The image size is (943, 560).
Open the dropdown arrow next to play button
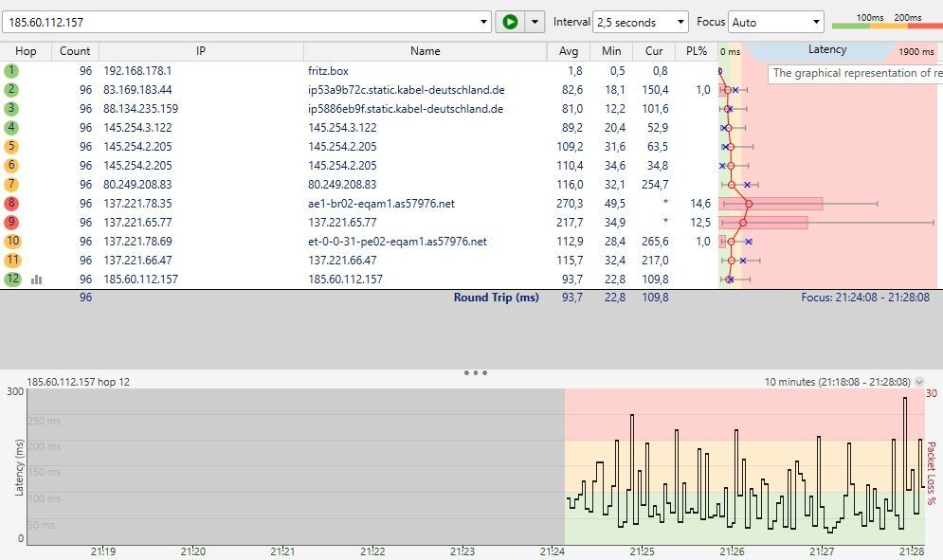pos(535,22)
